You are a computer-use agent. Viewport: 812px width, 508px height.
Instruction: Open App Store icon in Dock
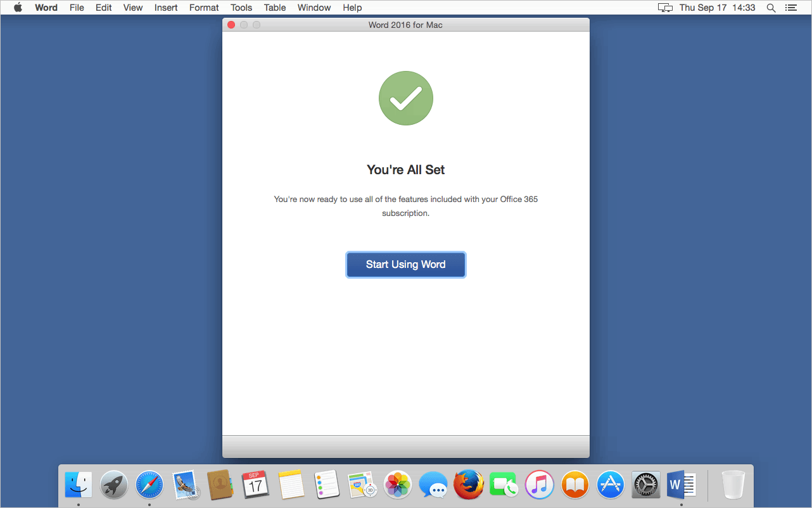click(x=611, y=485)
